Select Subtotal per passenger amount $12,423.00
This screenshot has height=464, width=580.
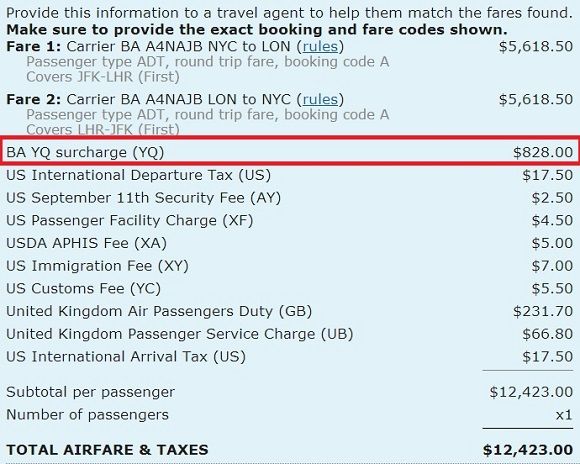[531, 392]
